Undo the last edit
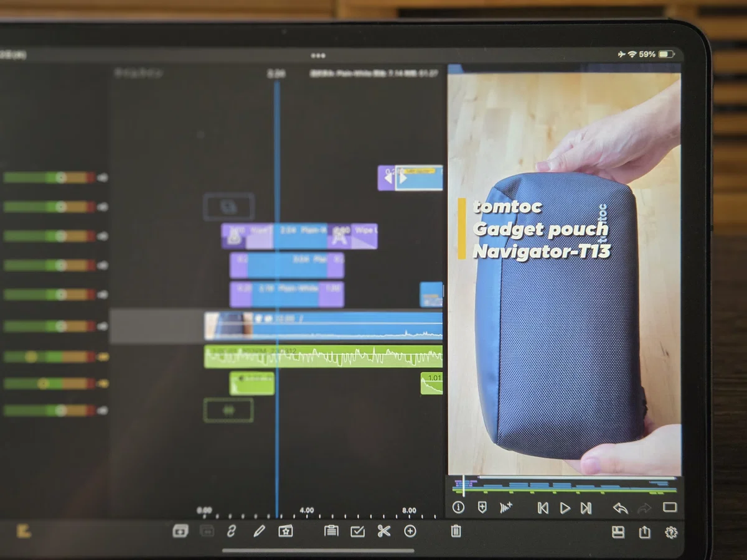The image size is (747, 560). pyautogui.click(x=621, y=508)
